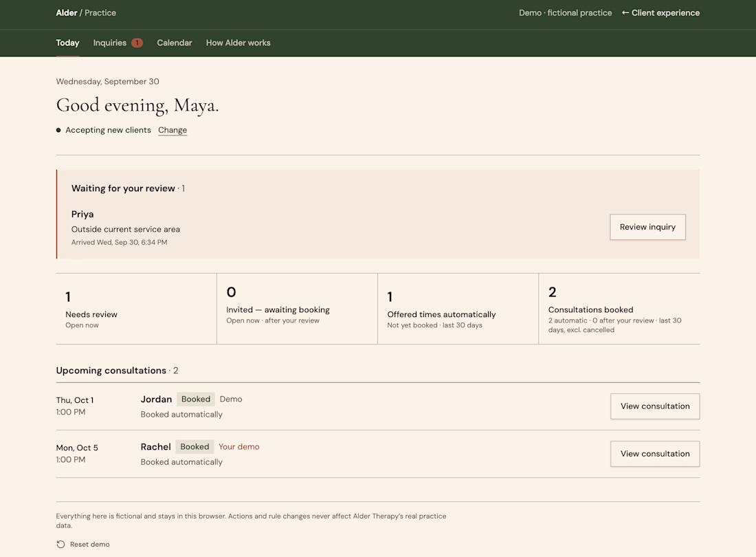Click 'Booked automatically' under Jordan
Screen dimensions: 756x557
coord(181,415)
